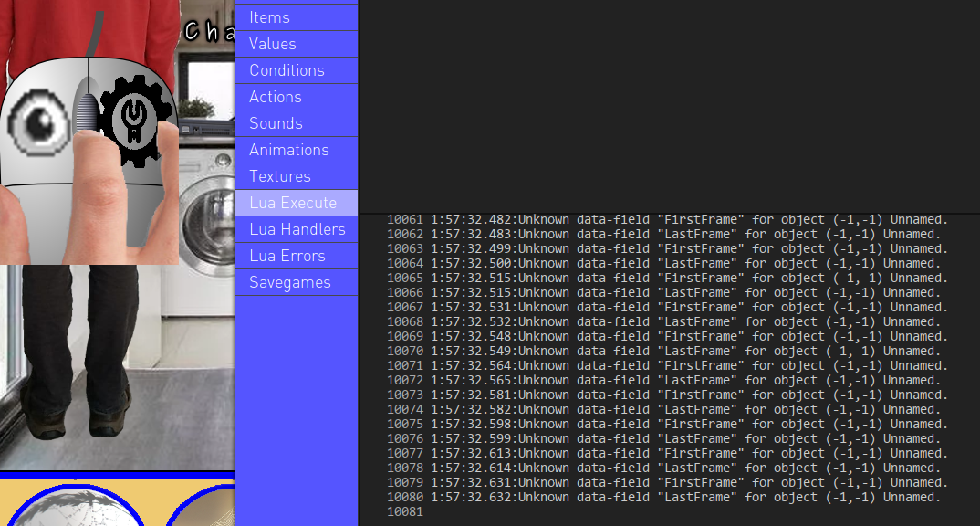
Task: Click empty log line number 10081
Action: tap(405, 511)
